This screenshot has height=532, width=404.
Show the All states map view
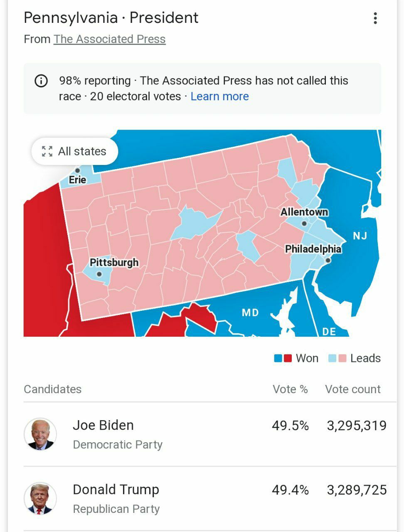pos(75,151)
